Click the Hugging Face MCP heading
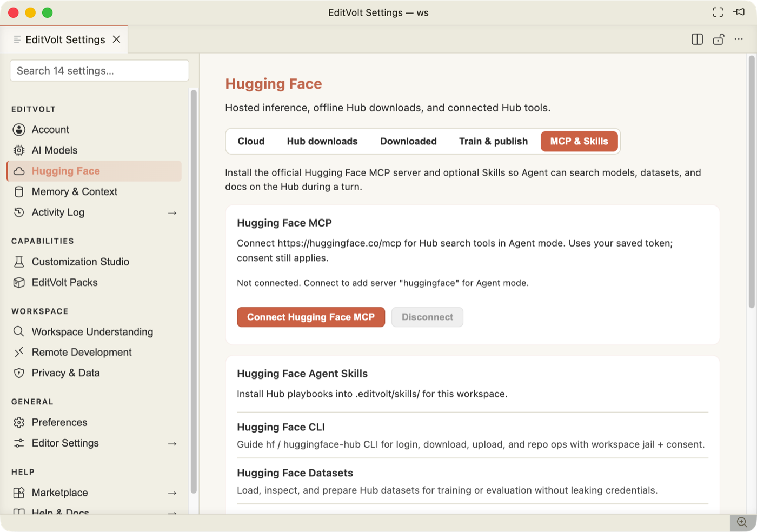This screenshot has height=532, width=757. [x=284, y=223]
